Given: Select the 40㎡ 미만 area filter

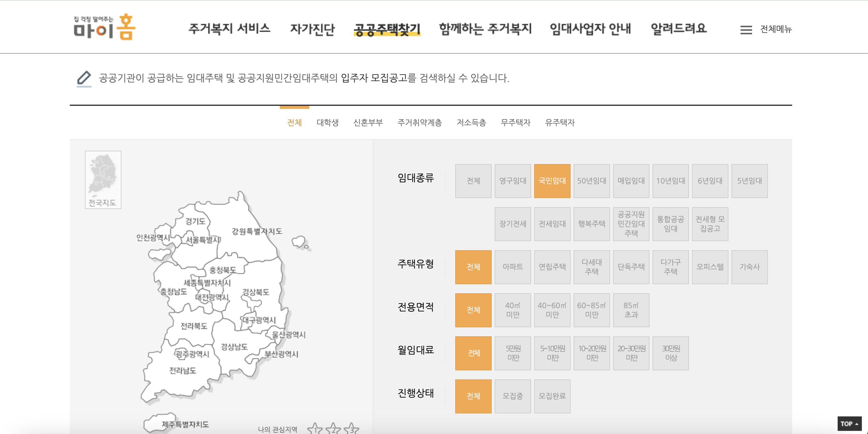Looking at the screenshot, I should coord(513,310).
